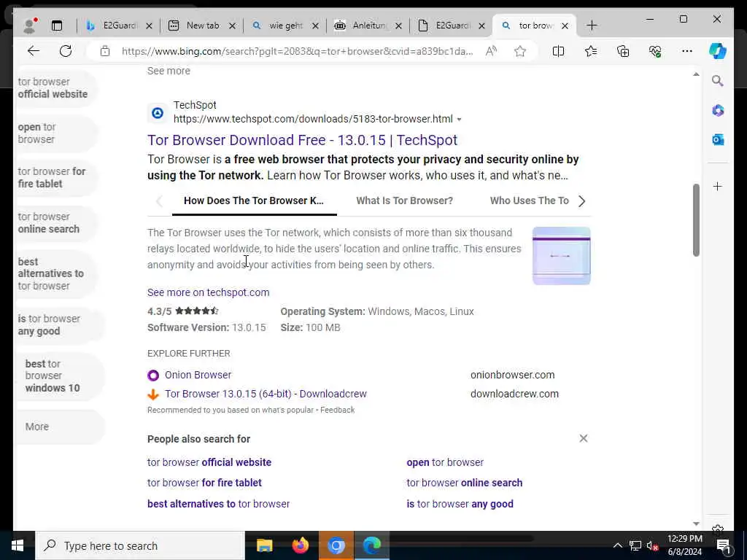Switch to the New tab browser tab
Viewport: 747px width, 560px height.
(x=202, y=26)
